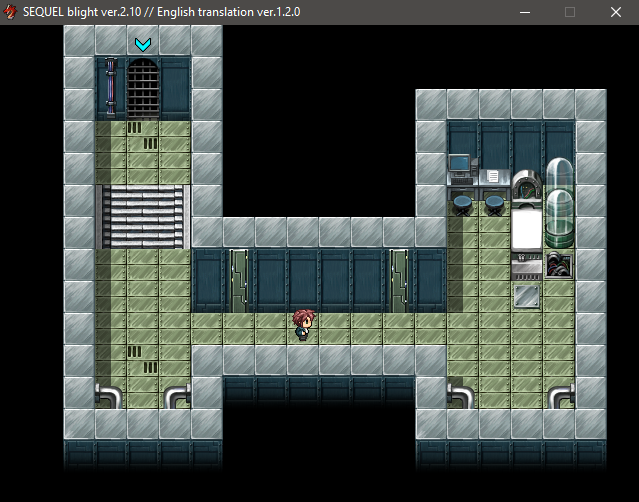Click the barred iron gate door
The width and height of the screenshot is (639, 502).
pos(143,89)
